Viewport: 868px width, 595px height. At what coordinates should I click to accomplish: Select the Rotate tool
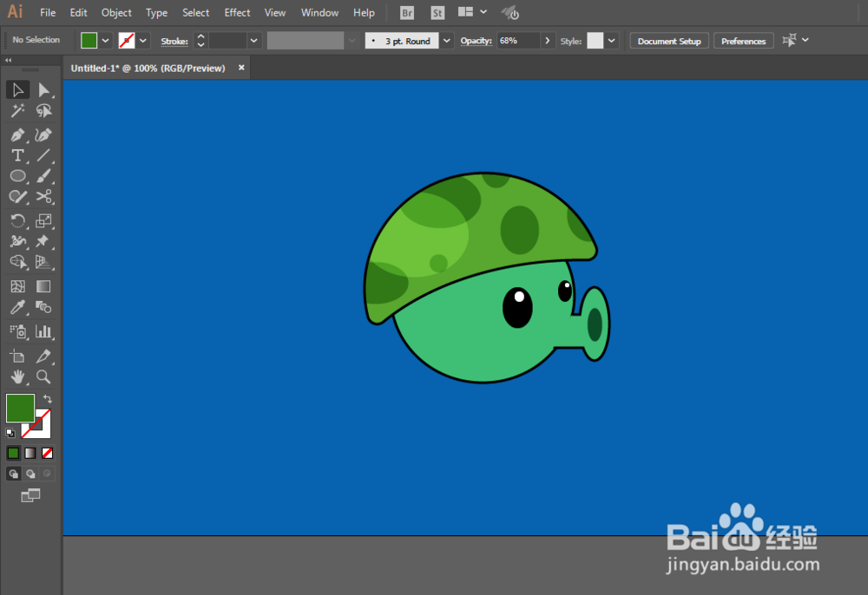coord(17,220)
